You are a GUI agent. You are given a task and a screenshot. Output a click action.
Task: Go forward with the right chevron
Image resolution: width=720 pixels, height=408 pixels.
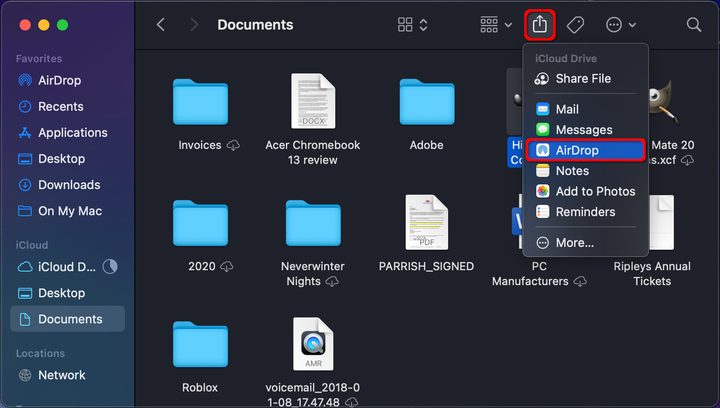[194, 25]
